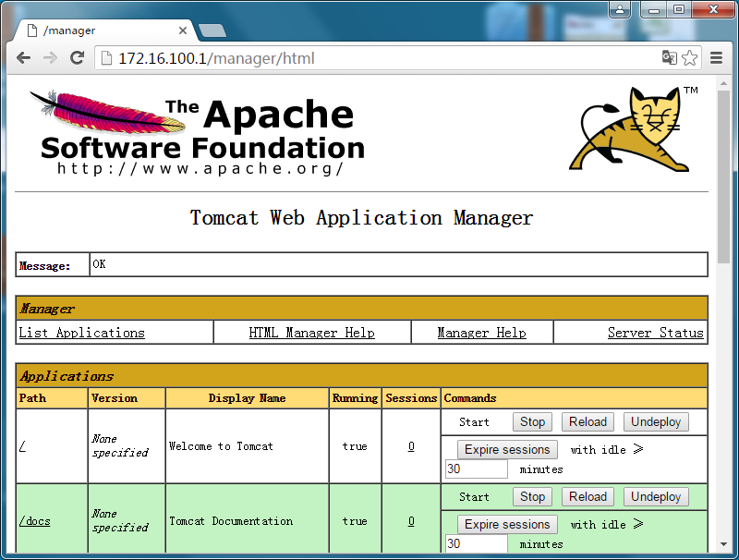Bookmark this page with the star icon

(689, 57)
